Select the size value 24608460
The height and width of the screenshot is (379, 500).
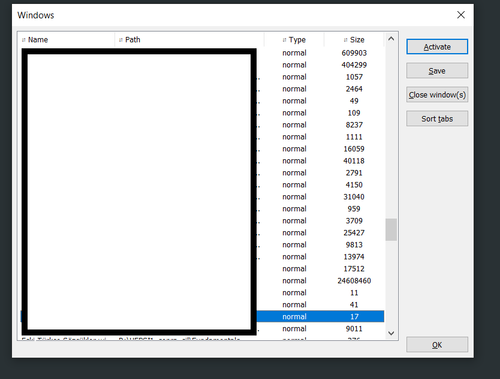click(354, 281)
